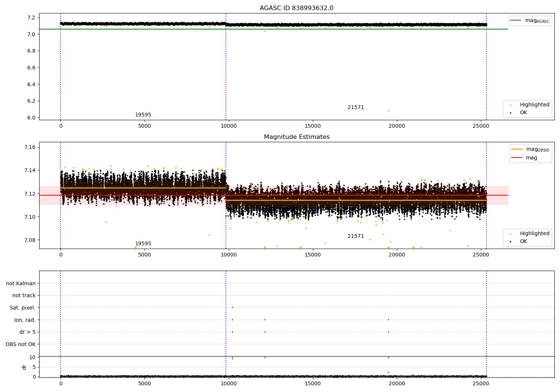
Task: Click the "6.4" y-axis tick of the top plot
Action: coord(31,84)
